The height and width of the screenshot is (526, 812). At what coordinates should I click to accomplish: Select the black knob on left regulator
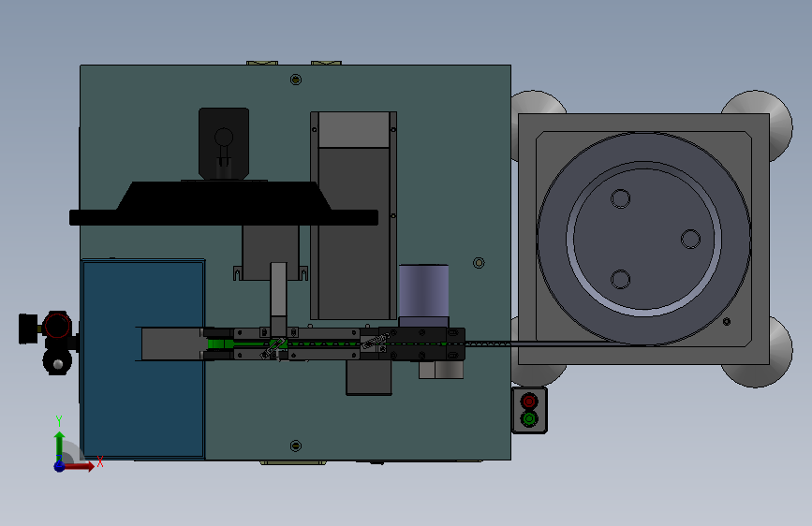pyautogui.click(x=28, y=329)
